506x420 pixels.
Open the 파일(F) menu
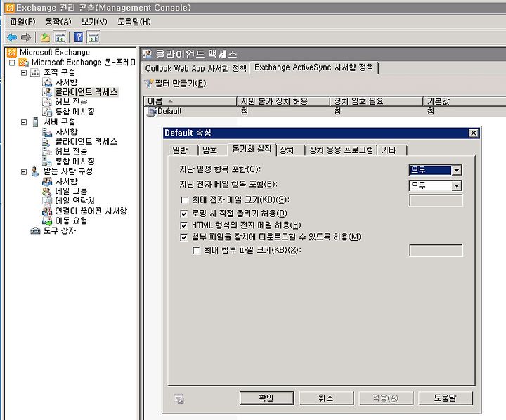point(22,22)
